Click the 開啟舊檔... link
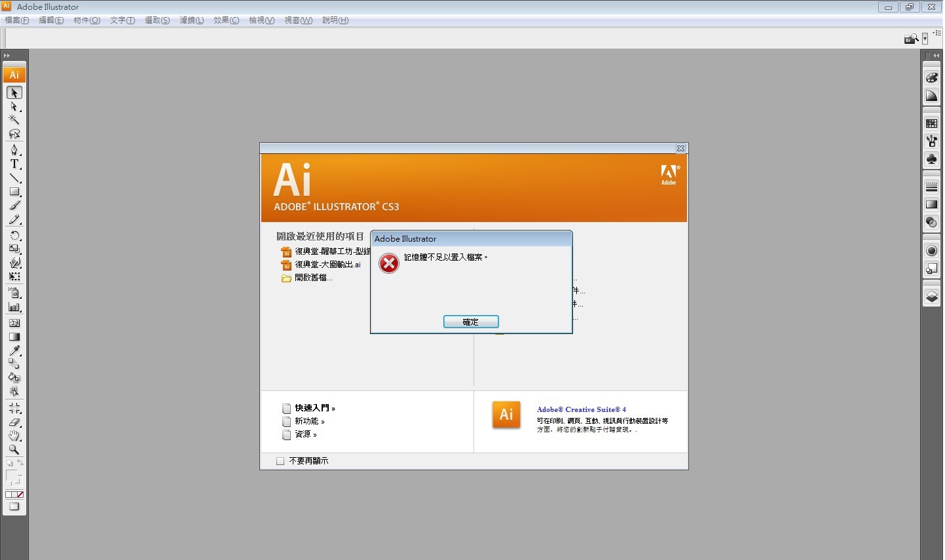Image resolution: width=945 pixels, height=560 pixels. click(x=314, y=278)
